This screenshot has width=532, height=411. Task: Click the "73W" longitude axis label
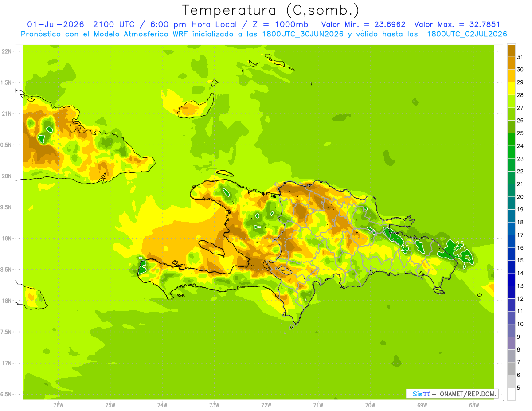[x=214, y=405]
